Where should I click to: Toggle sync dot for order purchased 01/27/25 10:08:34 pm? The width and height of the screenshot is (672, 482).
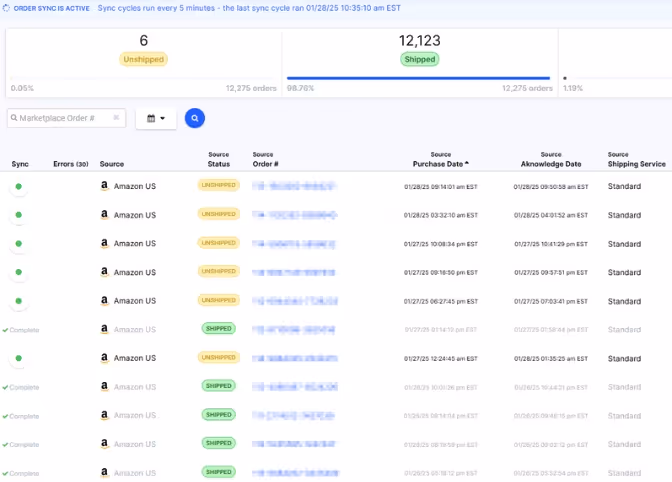[x=18, y=244]
